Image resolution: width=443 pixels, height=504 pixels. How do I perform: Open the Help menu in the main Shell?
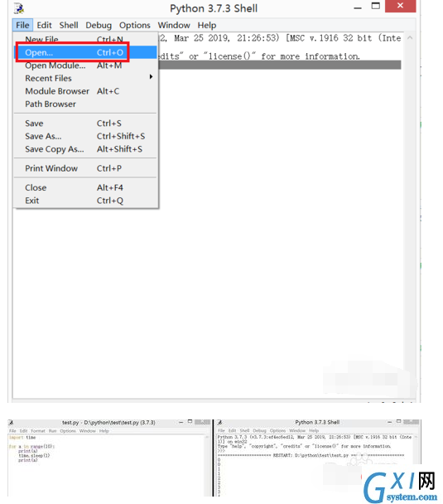coord(207,25)
